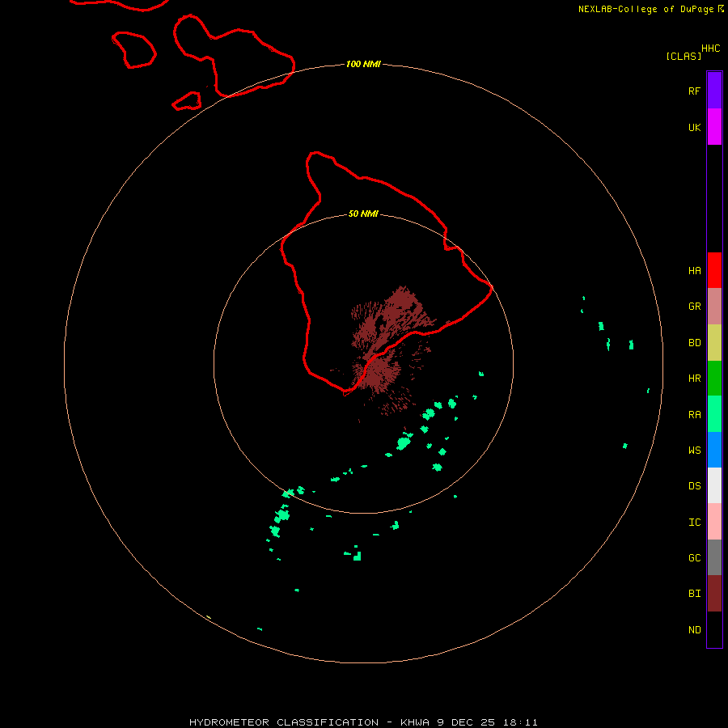Click the BI brown legend swatch

714,594
